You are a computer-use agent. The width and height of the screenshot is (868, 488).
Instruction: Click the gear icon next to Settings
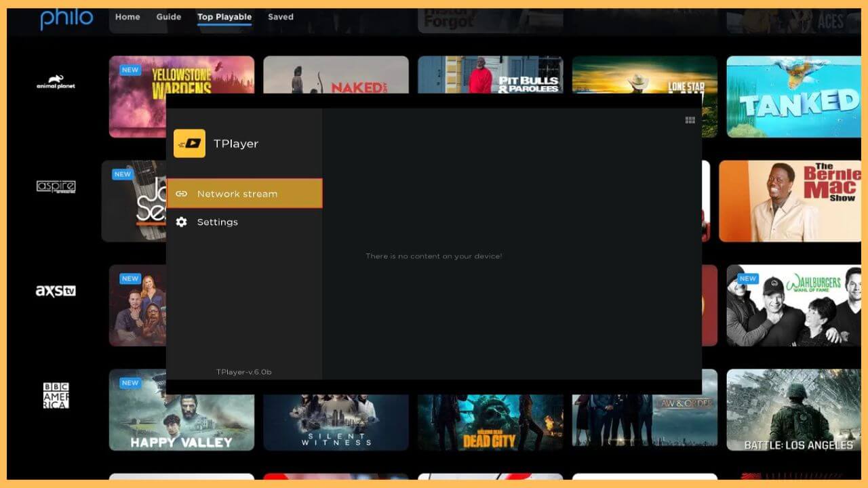(181, 222)
